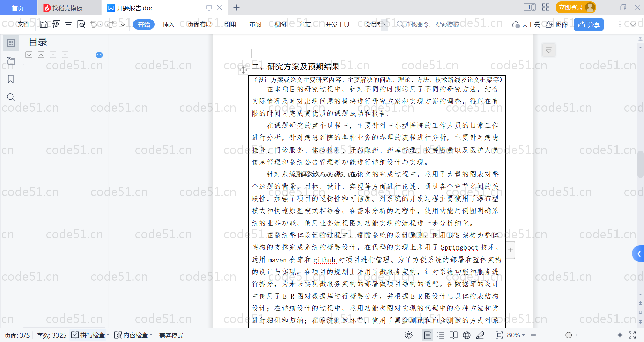The width and height of the screenshot is (644, 342).
Task: Open the 文件 menu
Action: pos(19,24)
